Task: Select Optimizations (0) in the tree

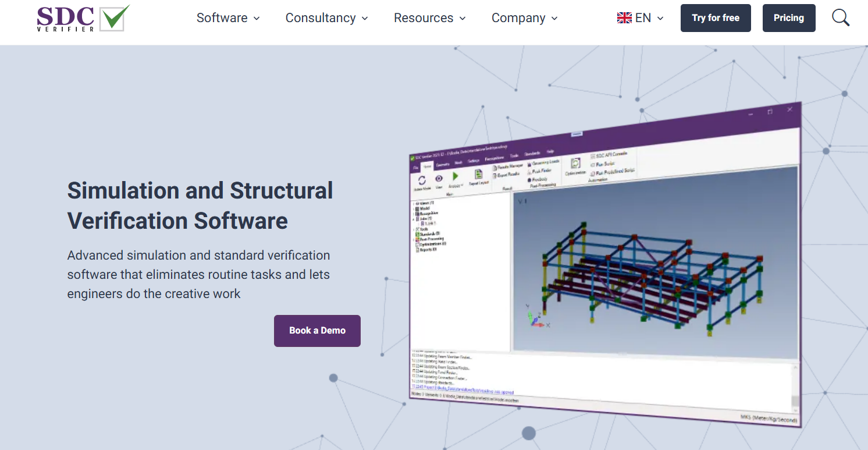Action: tap(431, 244)
